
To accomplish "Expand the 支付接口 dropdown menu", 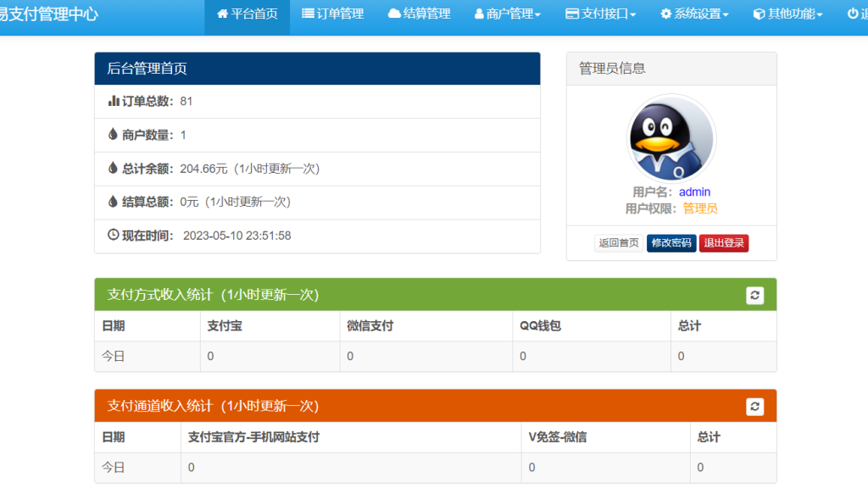I will point(600,14).
